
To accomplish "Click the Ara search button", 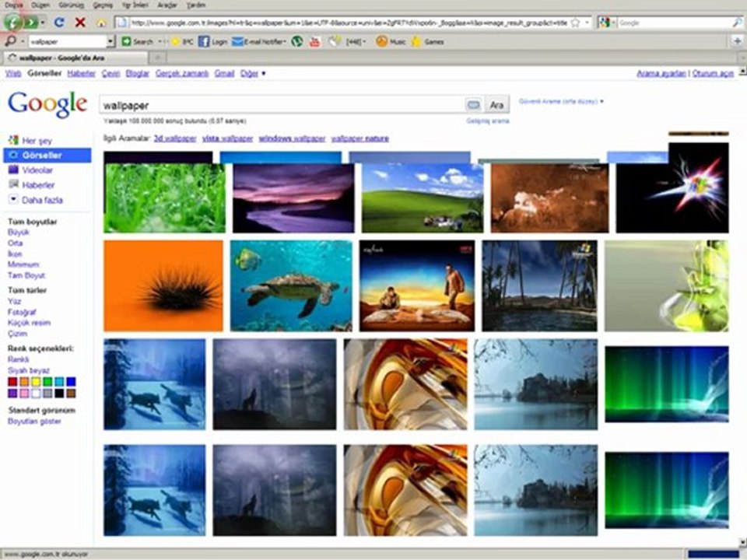I will tap(497, 105).
